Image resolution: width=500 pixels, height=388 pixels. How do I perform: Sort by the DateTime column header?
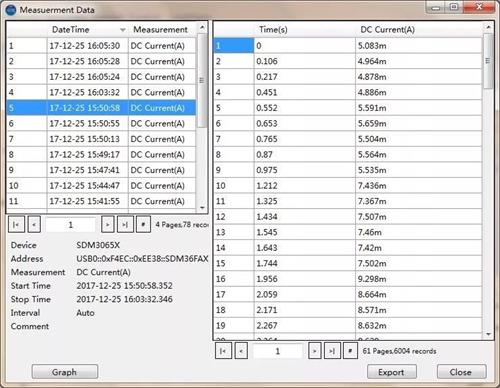click(87, 30)
